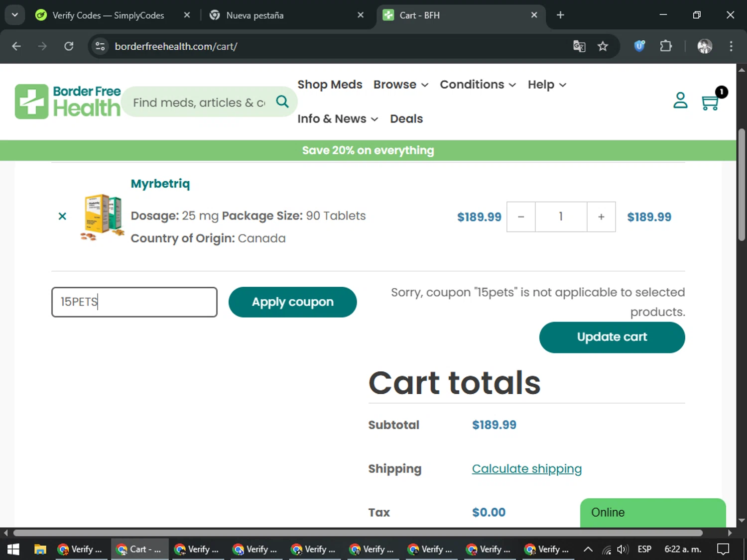
Task: Open the volume speaker tray icon
Action: (x=622, y=549)
